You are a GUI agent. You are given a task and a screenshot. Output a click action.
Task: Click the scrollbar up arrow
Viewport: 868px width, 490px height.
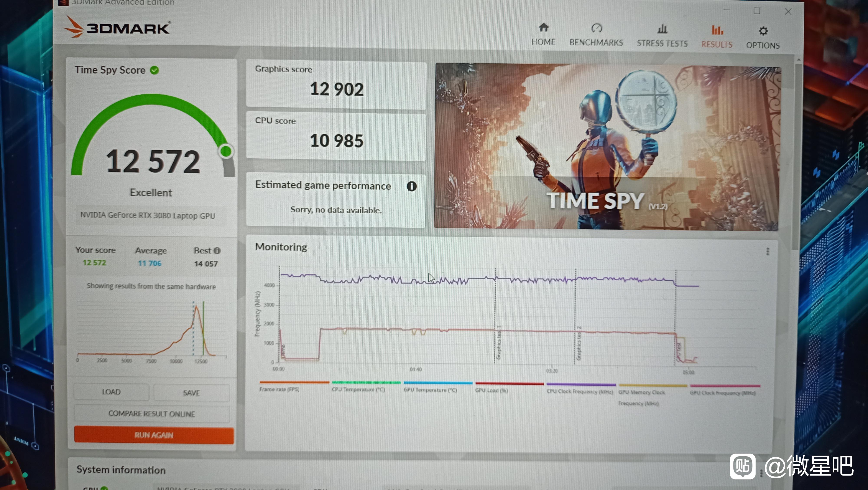(798, 59)
